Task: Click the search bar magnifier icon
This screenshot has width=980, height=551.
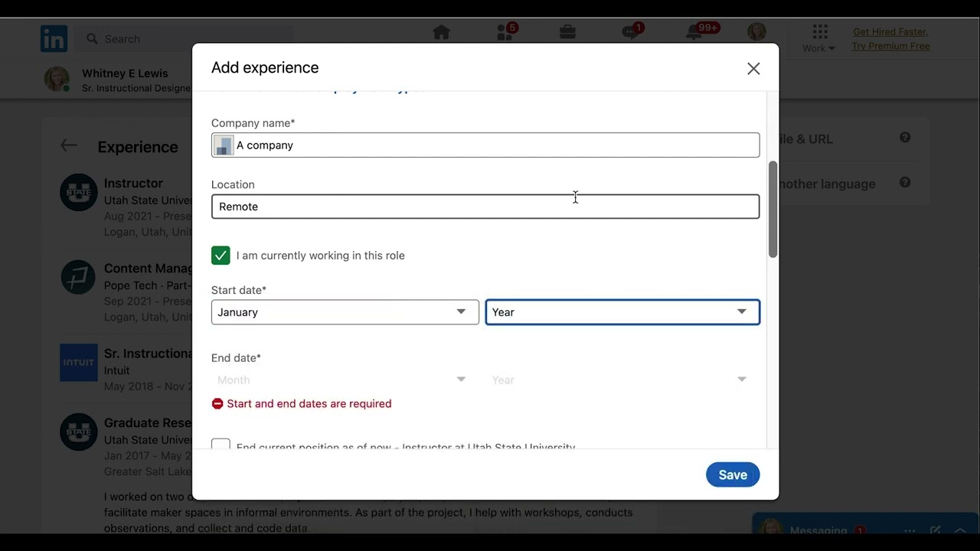Action: pos(93,39)
